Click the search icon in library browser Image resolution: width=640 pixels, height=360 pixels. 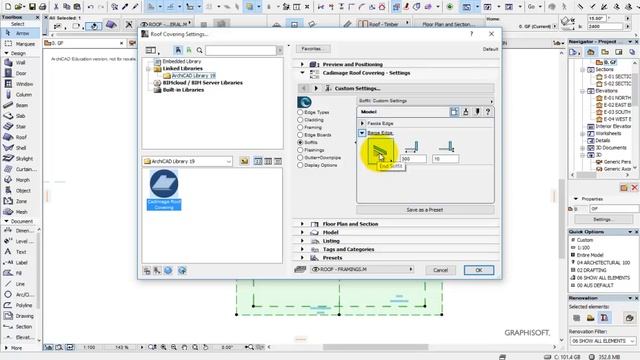199,50
